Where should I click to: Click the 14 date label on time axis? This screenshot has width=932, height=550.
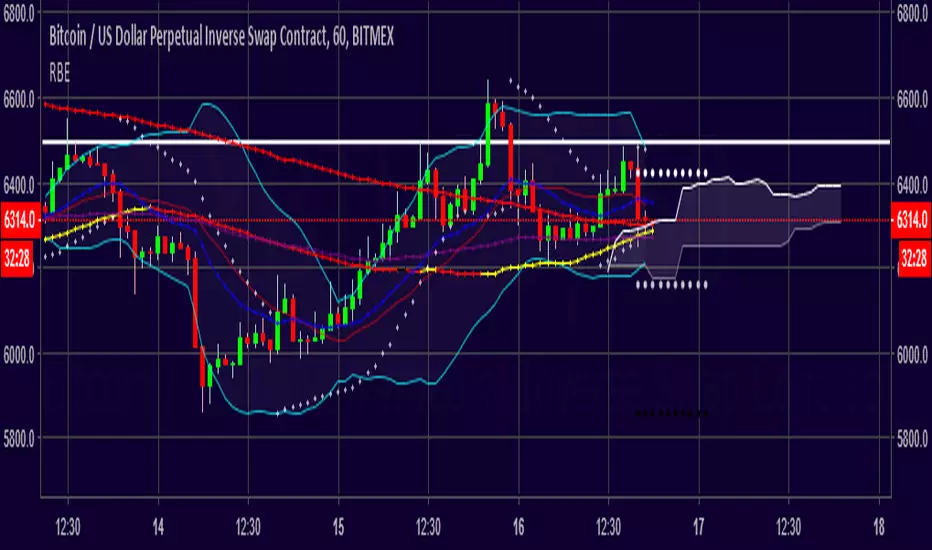tap(158, 527)
